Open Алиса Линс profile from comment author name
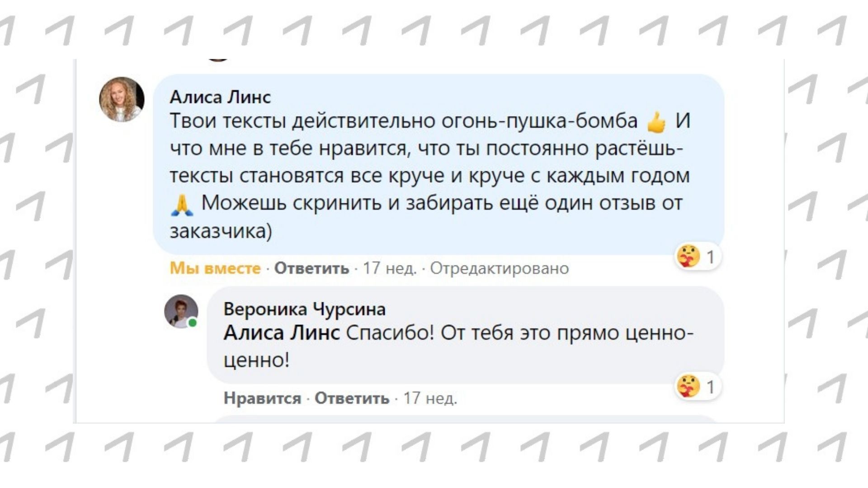 [220, 97]
